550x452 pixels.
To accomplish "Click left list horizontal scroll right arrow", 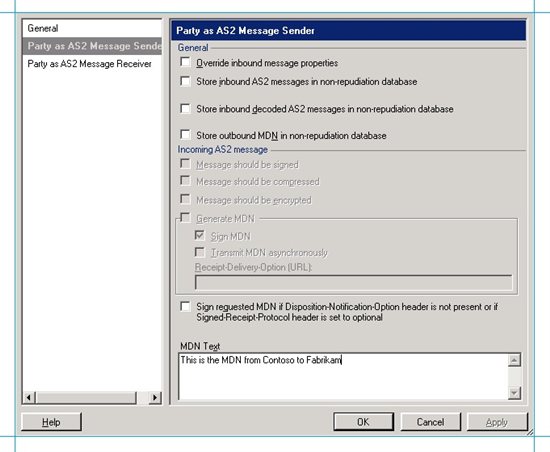I will 155,398.
